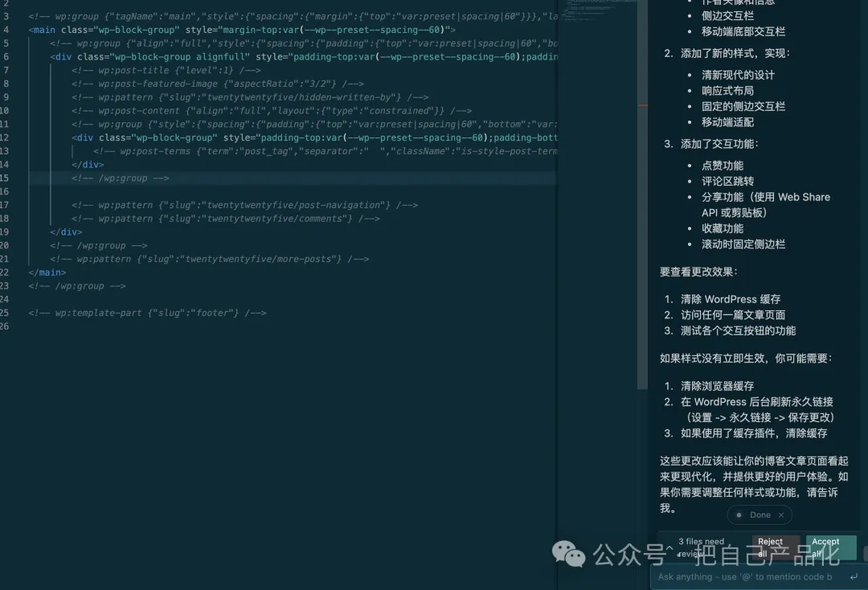Click the more-posts pattern line
Screen dimensions: 868x590
209,259
